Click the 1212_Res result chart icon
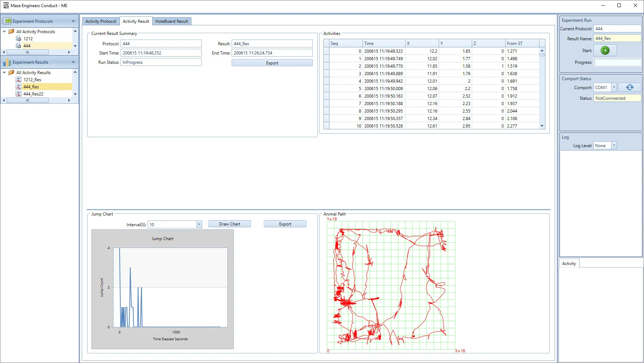The height and width of the screenshot is (363, 644). (x=19, y=80)
